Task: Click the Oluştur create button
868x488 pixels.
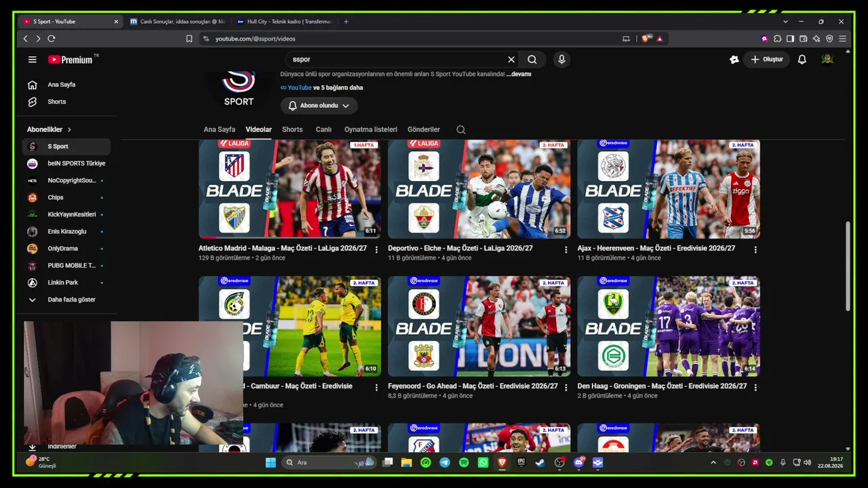Action: (766, 60)
